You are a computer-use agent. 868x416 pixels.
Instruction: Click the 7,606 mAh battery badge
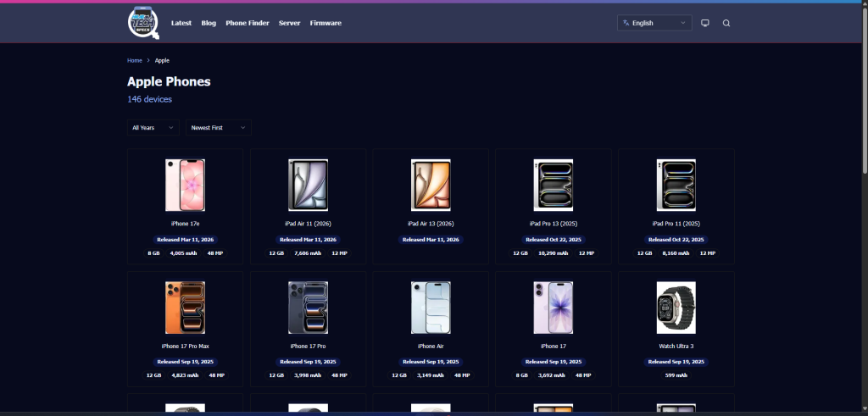click(x=308, y=253)
